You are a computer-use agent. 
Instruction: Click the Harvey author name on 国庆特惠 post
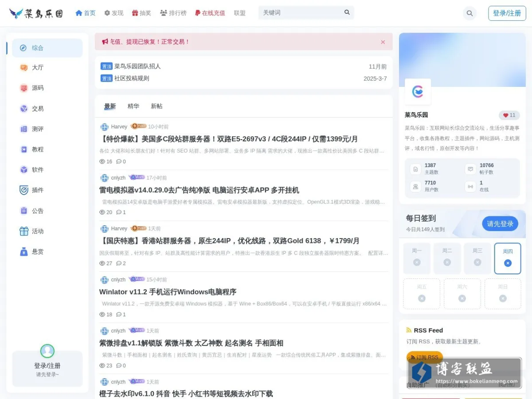[x=119, y=229]
